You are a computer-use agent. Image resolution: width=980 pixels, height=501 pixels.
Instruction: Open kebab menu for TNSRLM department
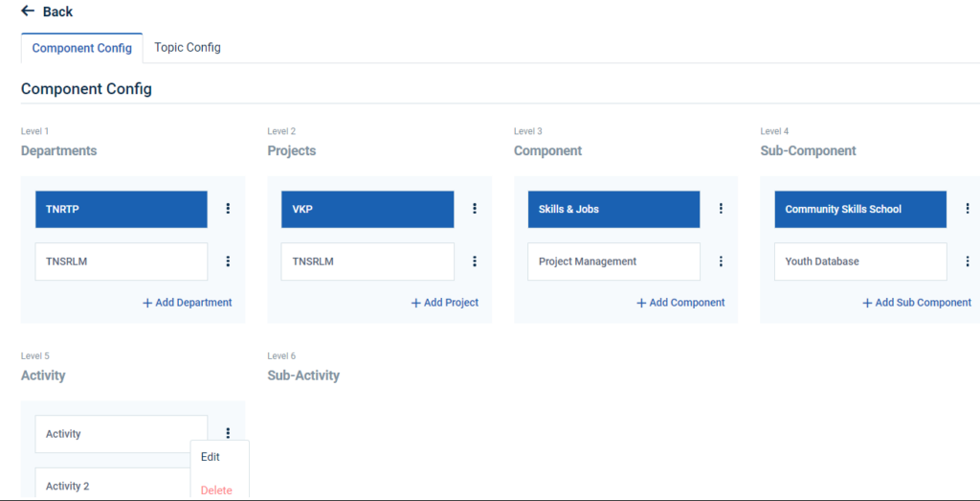click(228, 262)
